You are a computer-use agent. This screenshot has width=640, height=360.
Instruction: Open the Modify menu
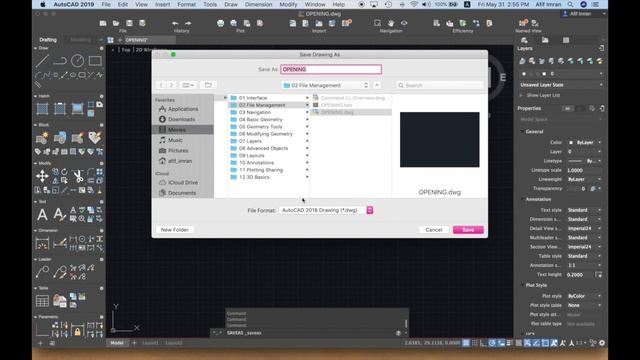point(288,4)
